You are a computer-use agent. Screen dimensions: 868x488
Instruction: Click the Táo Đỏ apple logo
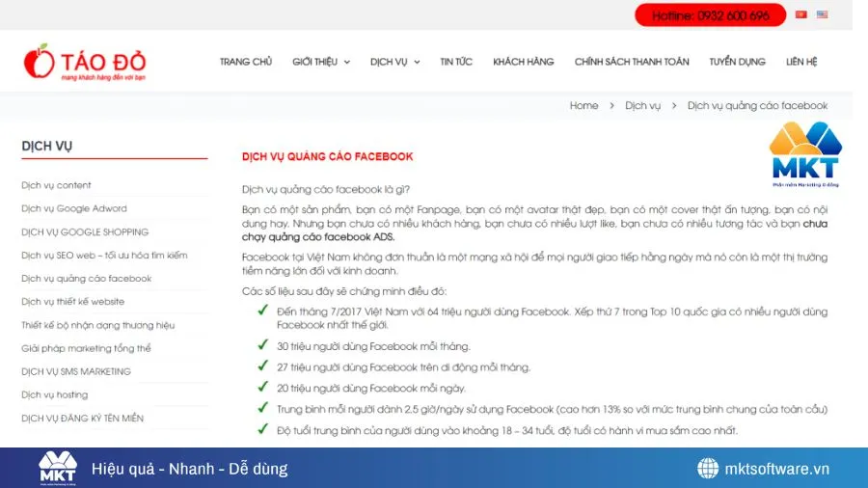pos(85,62)
